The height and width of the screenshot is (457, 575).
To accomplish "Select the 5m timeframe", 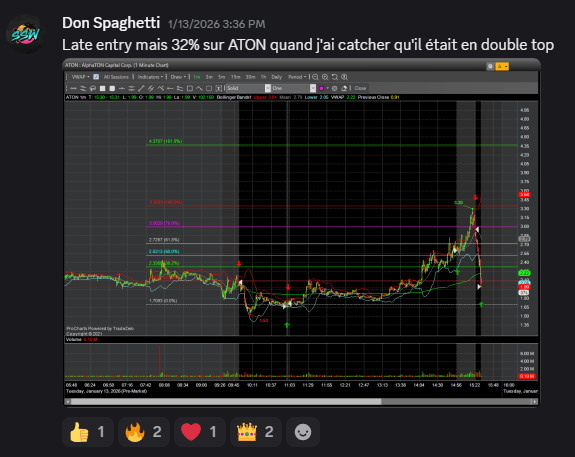I will (221, 77).
